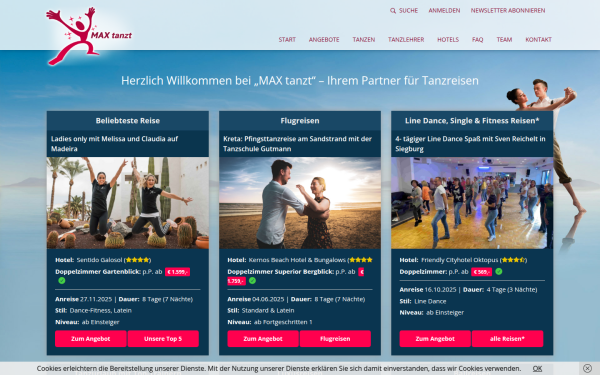Click the Anreise date 04.06.2025

coord(268,299)
